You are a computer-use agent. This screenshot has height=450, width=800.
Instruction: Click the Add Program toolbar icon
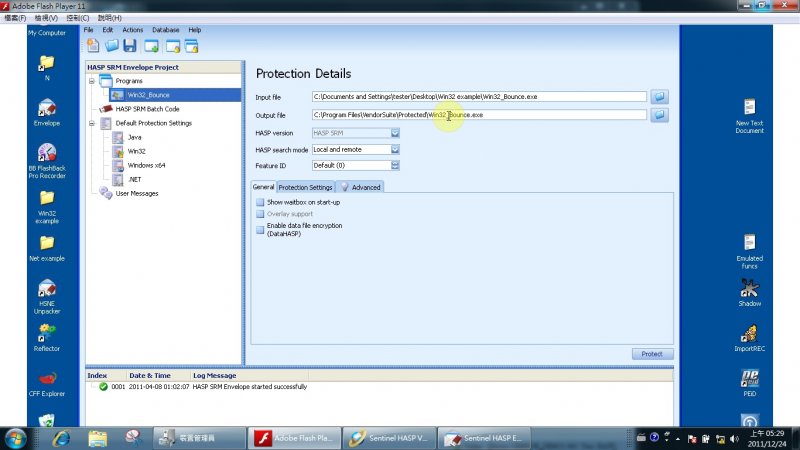pos(151,46)
